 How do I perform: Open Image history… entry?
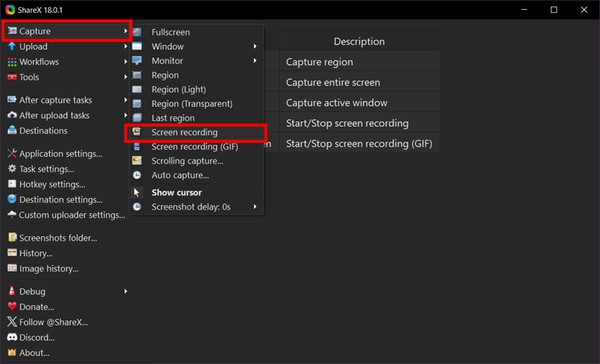point(49,268)
